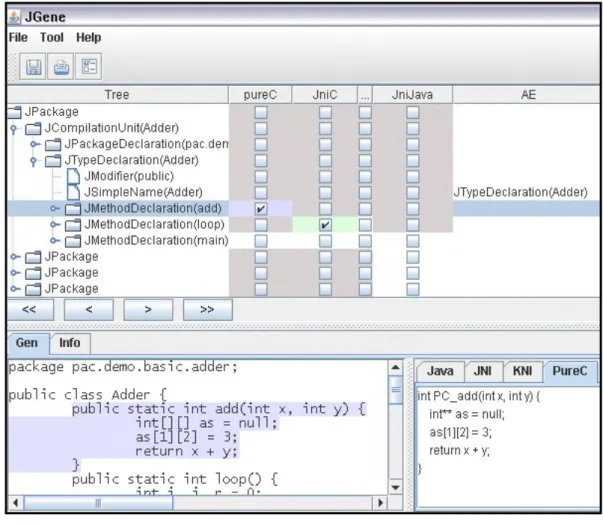The width and height of the screenshot is (603, 526).
Task: Click the pureC column header
Action: [x=260, y=95]
